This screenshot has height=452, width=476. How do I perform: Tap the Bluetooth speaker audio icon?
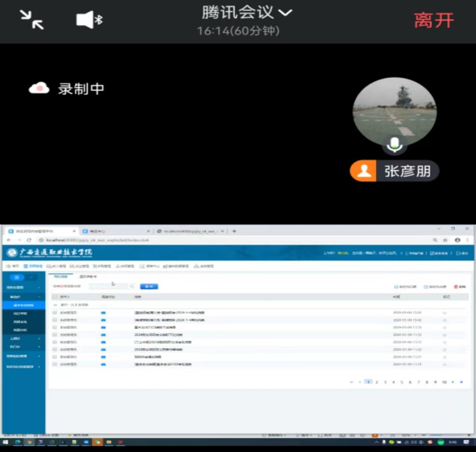[x=89, y=20]
